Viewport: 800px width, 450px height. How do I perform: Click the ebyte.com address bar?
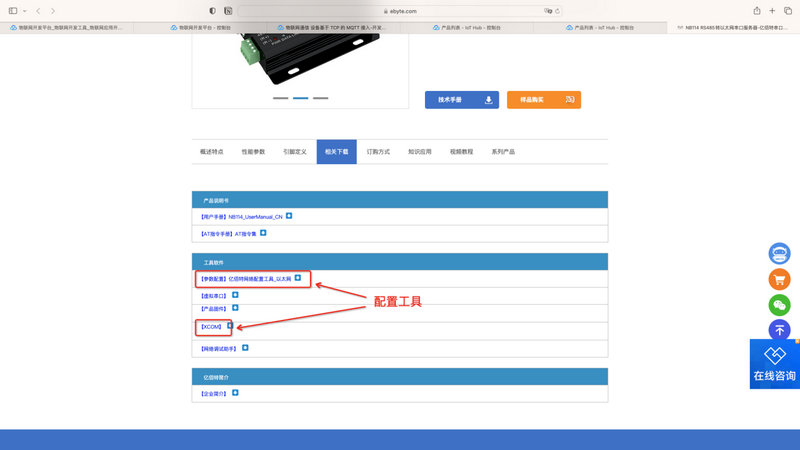(x=400, y=11)
